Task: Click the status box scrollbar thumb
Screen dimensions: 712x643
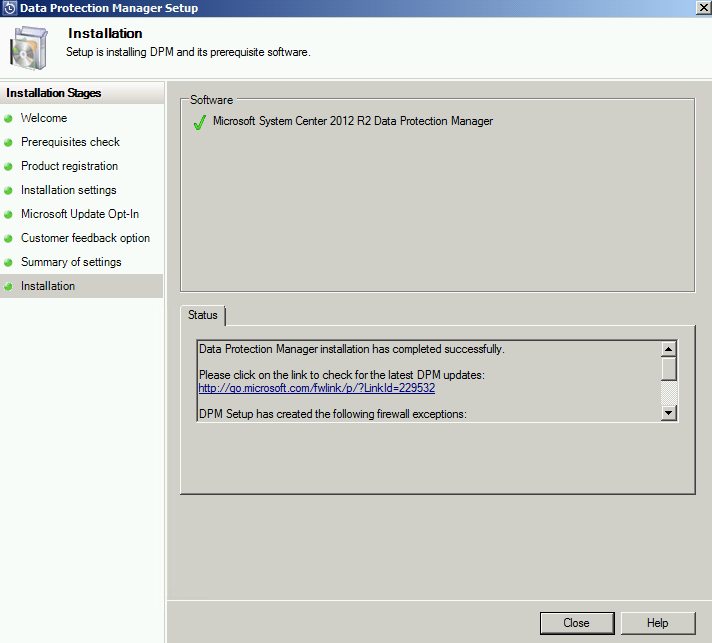Action: [x=668, y=369]
